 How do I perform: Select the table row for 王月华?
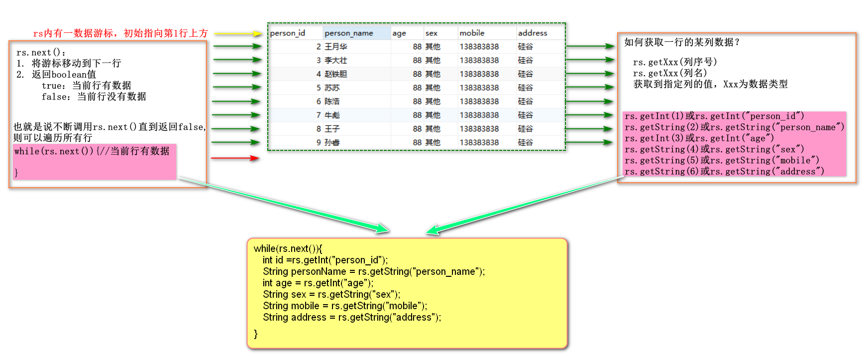click(417, 47)
